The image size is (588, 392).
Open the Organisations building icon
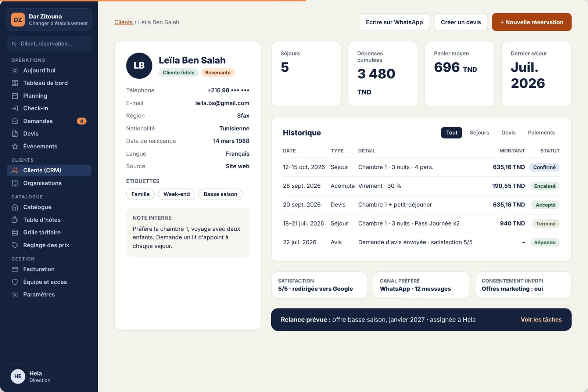click(x=15, y=183)
